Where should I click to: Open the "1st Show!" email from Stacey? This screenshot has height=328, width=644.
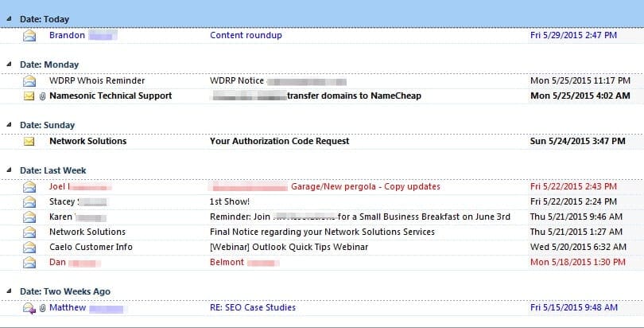coord(230,202)
